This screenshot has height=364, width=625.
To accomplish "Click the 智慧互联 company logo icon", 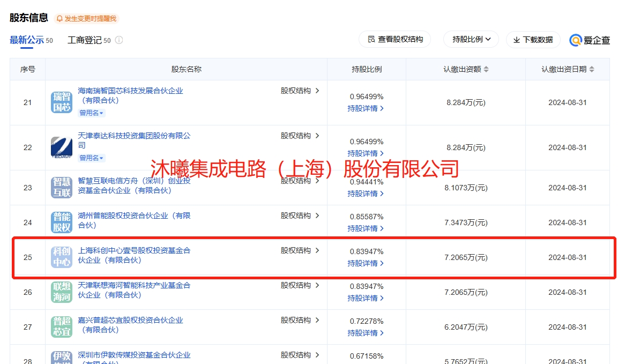I will (x=62, y=188).
